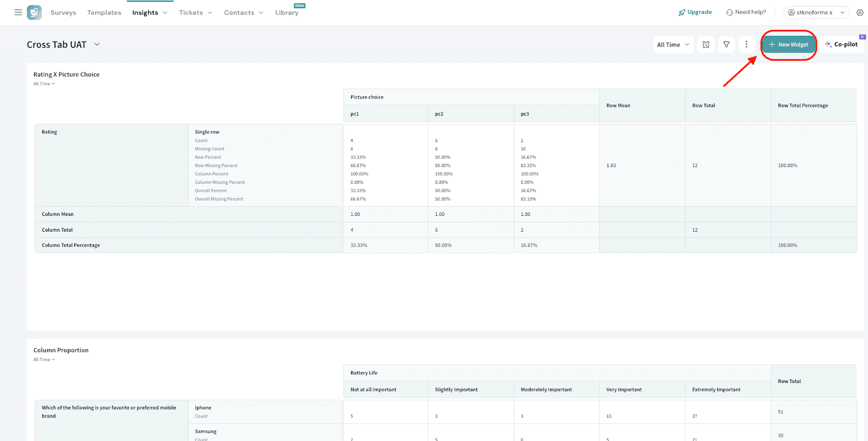The height and width of the screenshot is (441, 868).
Task: Open All Time filter under Rating X Picture Choice
Action: (x=44, y=84)
